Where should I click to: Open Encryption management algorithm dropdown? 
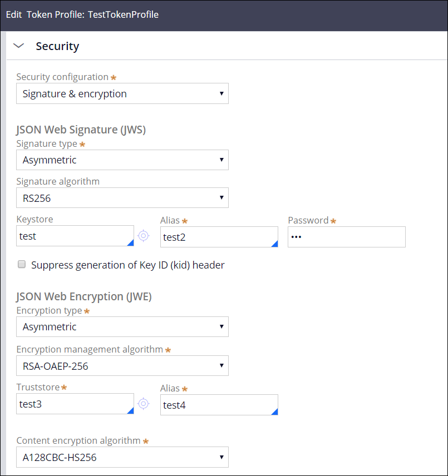[x=122, y=366]
